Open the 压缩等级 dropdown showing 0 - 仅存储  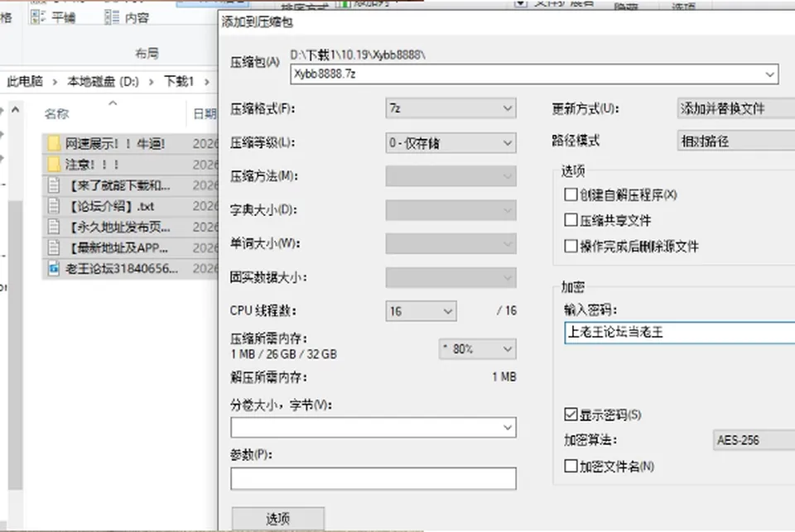point(450,143)
